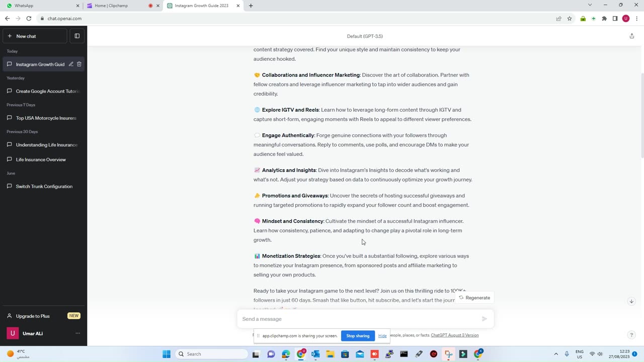Image resolution: width=644 pixels, height=362 pixels.
Task: Open Teams Chat from the taskbar
Action: 271,354
